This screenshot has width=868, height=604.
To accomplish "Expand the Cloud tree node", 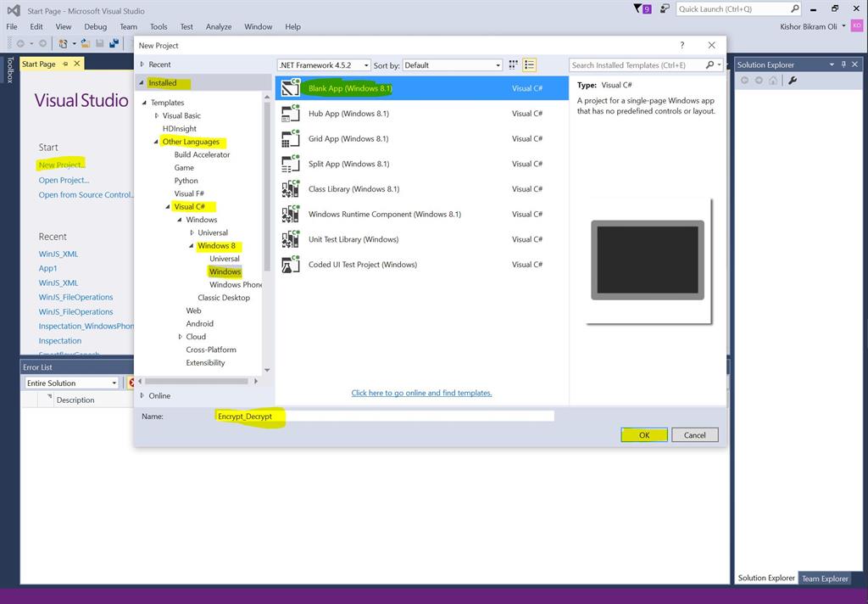I will coord(180,336).
